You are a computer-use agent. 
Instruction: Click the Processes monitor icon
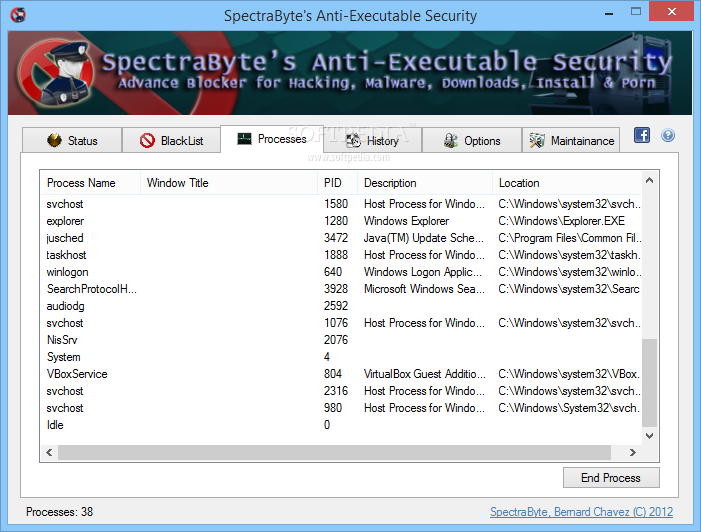coord(244,139)
